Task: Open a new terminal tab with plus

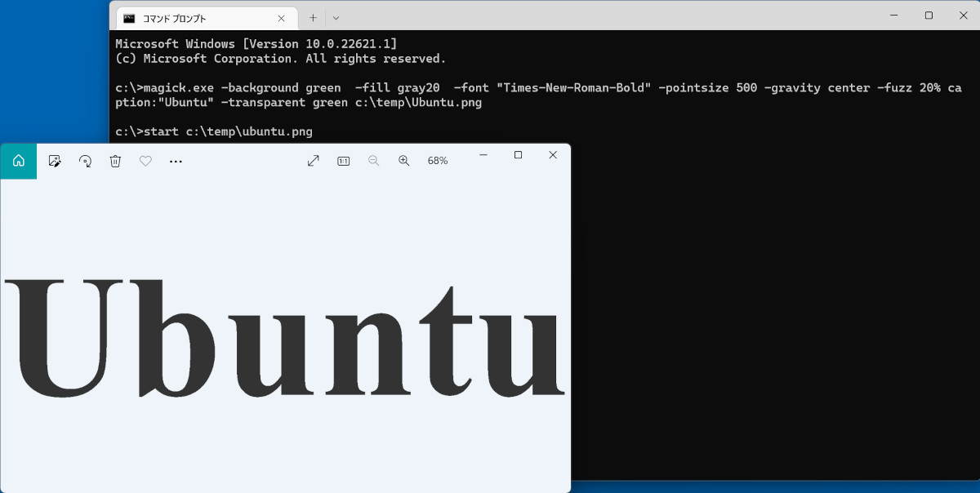Action: 313,17
